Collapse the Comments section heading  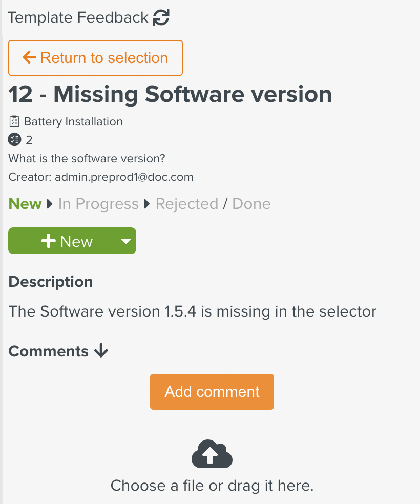pos(49,351)
